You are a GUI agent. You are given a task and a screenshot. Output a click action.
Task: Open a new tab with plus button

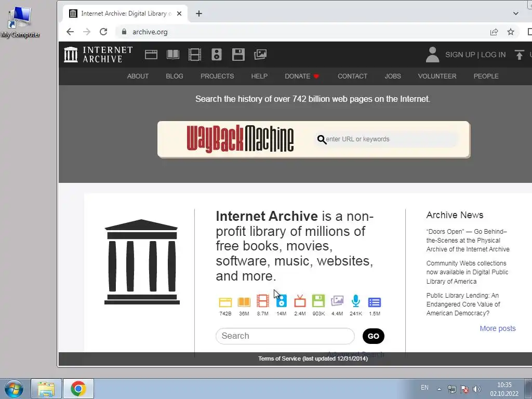(199, 14)
